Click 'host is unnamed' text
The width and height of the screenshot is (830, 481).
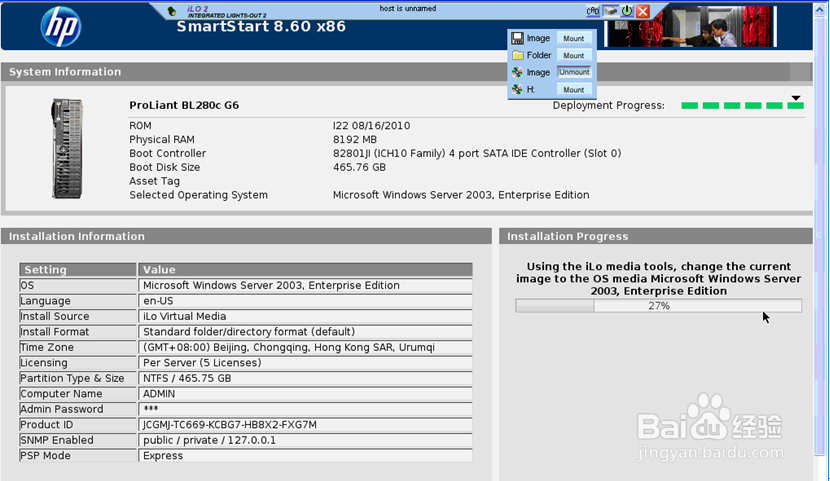408,8
